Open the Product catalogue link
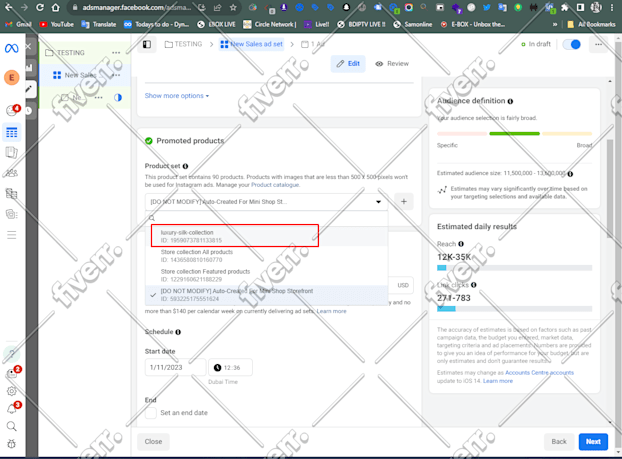The width and height of the screenshot is (622, 459). tap(275, 185)
